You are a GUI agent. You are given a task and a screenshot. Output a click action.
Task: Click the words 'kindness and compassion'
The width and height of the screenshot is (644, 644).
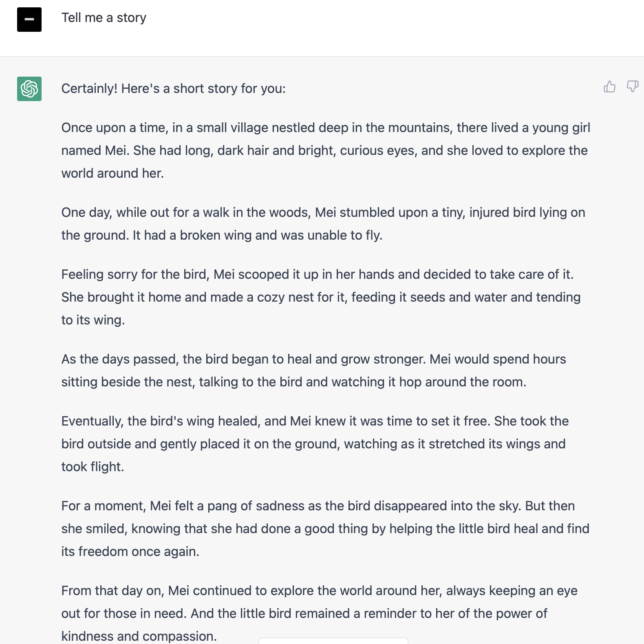(138, 636)
